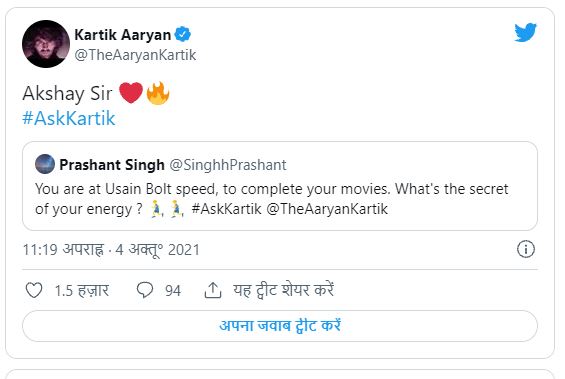Open the quoted tweet text about Usain Bolt

click(x=272, y=199)
